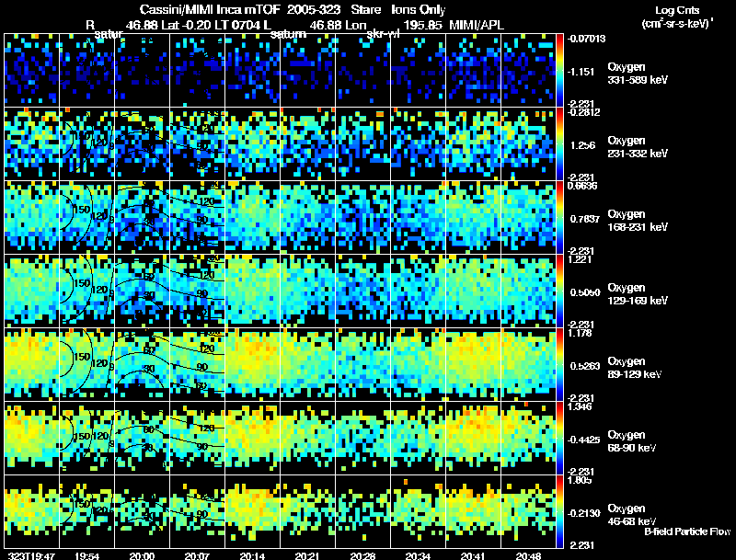Select the '-0.2812' colorbar value
Screen dimensions: 736x560
pos(583,112)
